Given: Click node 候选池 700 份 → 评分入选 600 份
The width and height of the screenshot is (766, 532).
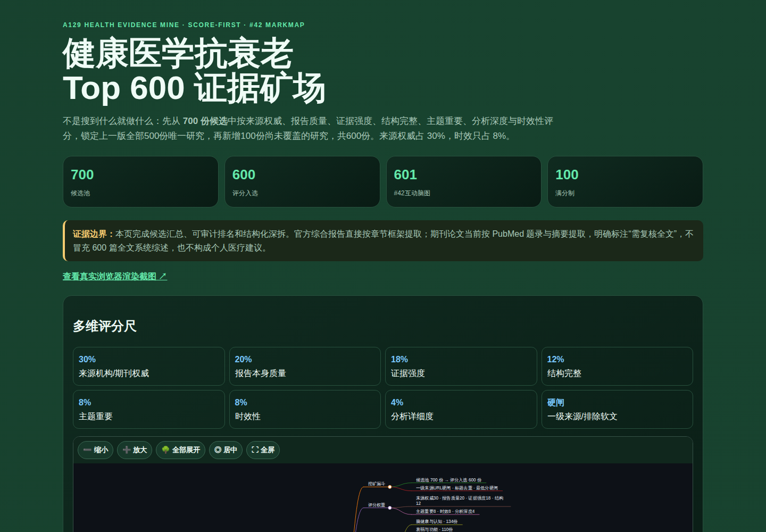Looking at the screenshot, I should 448,480.
